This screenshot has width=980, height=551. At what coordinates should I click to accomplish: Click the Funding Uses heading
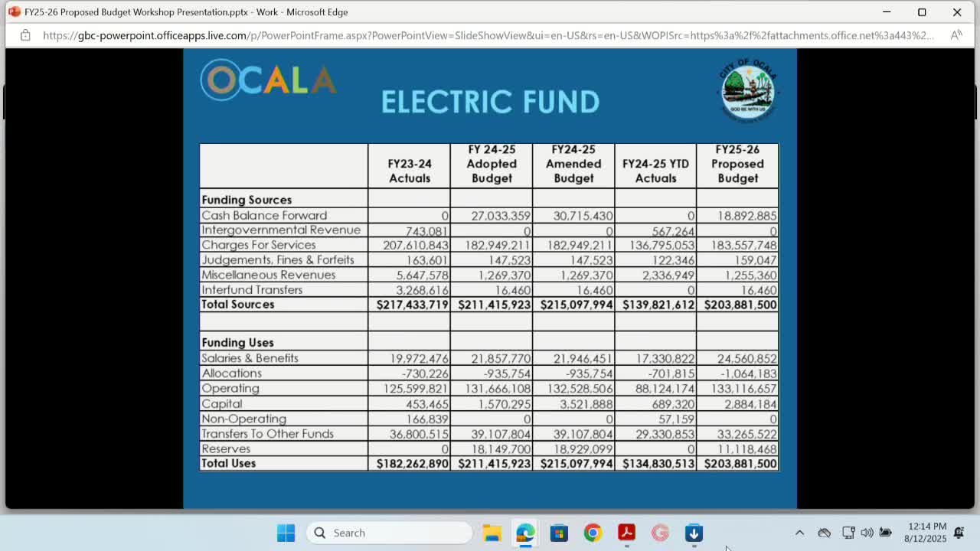coord(237,343)
